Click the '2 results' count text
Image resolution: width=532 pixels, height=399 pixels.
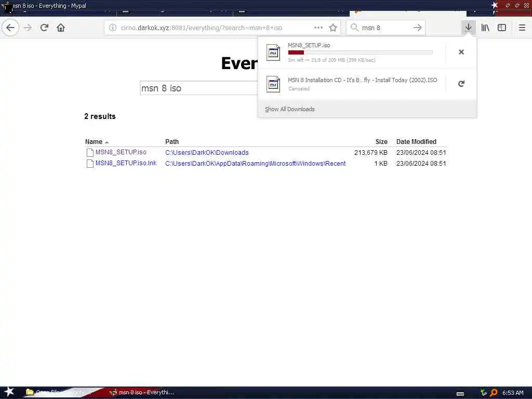click(100, 116)
